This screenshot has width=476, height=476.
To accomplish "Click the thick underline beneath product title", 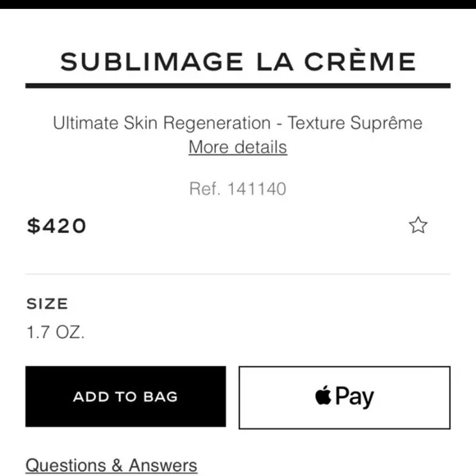I will tap(238, 85).
